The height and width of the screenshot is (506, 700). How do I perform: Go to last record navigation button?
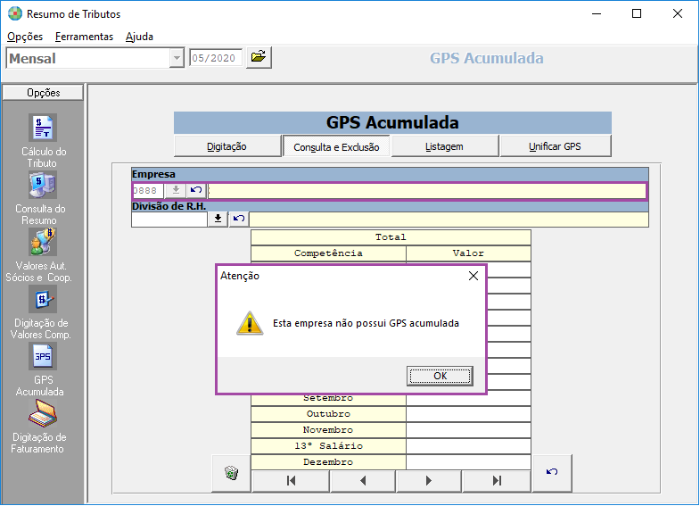(x=496, y=481)
